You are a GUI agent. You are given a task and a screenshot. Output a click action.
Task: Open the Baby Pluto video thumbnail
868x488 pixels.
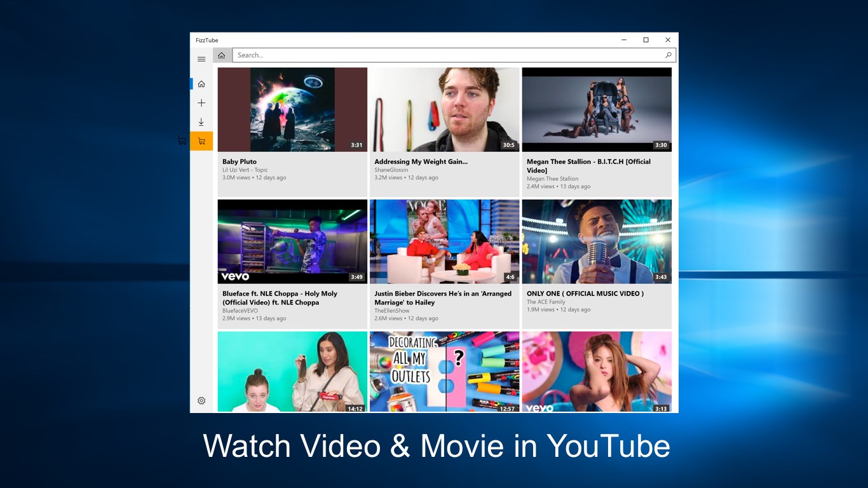coord(292,109)
